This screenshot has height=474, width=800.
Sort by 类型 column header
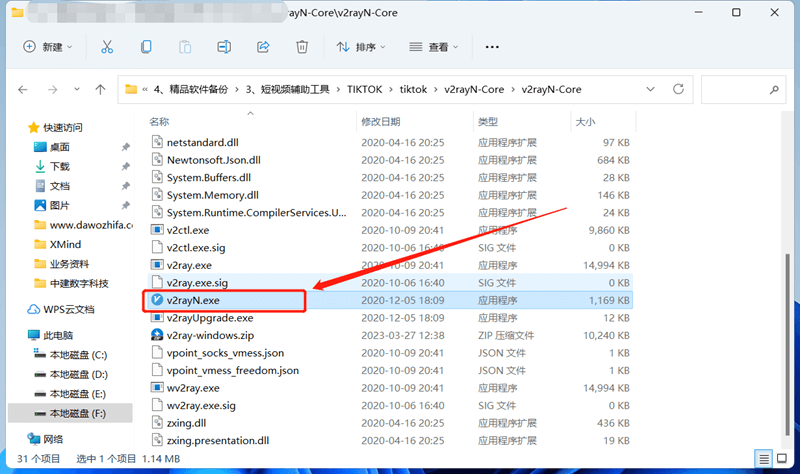488,121
